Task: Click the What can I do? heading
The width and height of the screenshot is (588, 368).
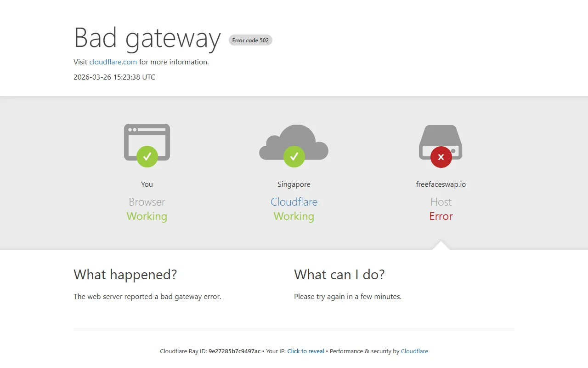Action: 339,275
